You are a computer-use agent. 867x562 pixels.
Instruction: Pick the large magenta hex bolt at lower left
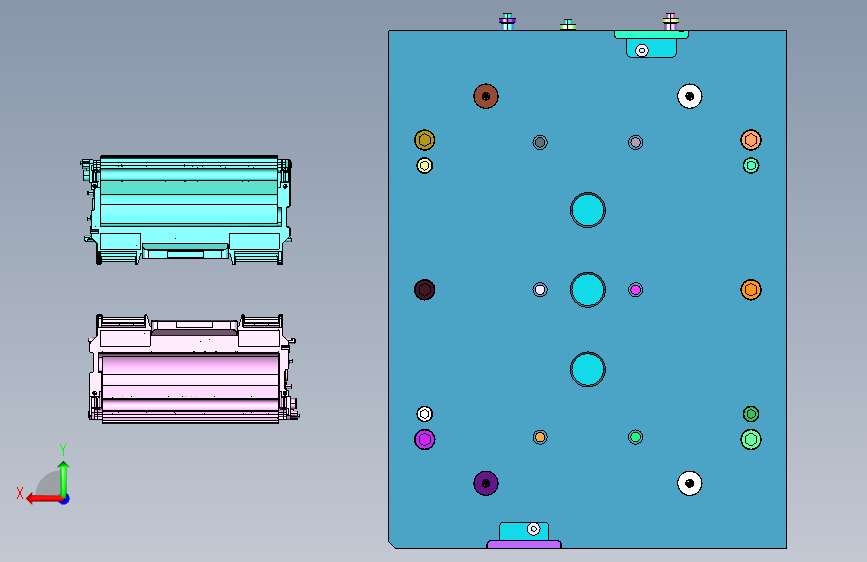(x=425, y=439)
